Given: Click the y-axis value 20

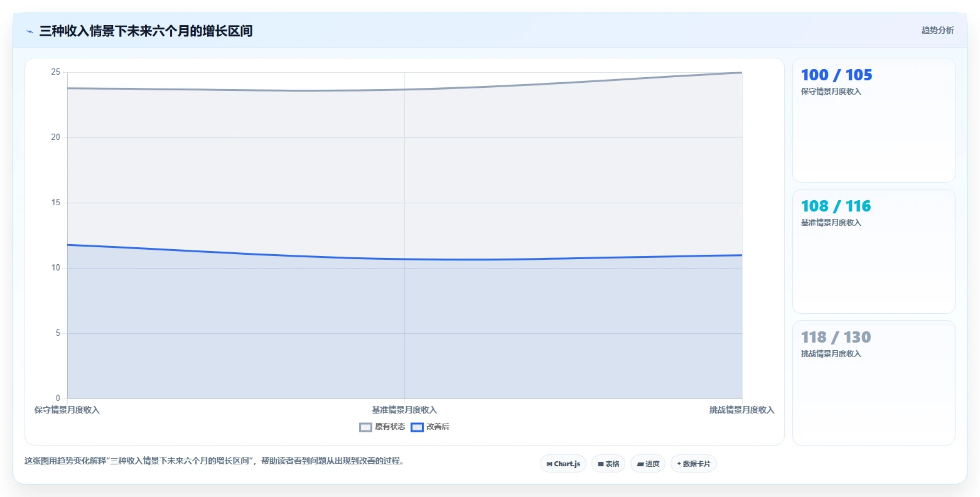Looking at the screenshot, I should pyautogui.click(x=56, y=137).
